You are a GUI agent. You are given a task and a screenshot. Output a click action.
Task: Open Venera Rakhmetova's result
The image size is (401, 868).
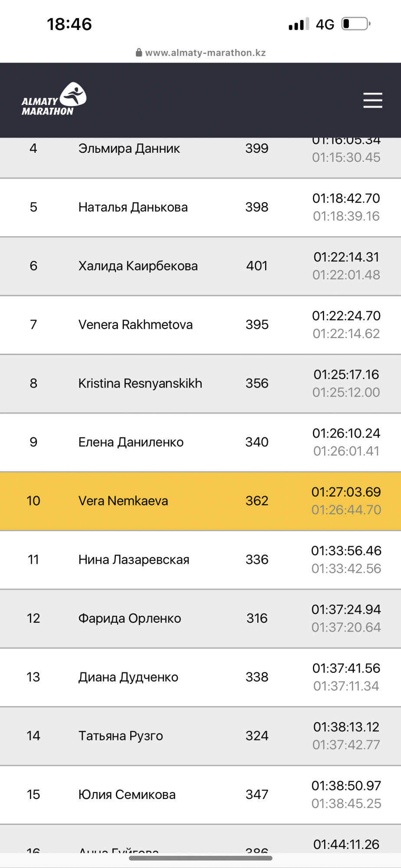pos(135,325)
